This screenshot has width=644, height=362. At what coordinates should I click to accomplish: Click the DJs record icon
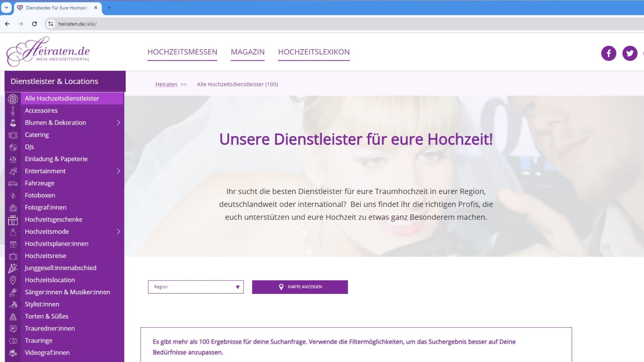coord(13,147)
